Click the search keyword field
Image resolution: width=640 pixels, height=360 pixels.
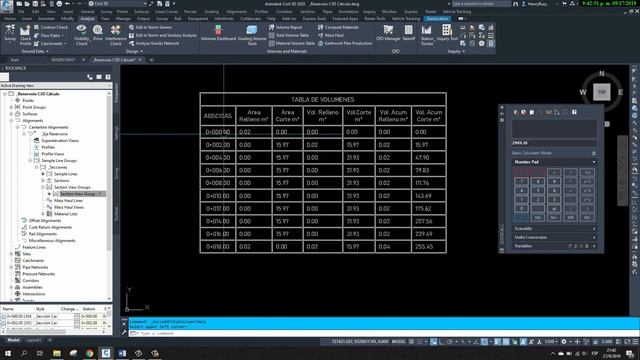coord(480,4)
